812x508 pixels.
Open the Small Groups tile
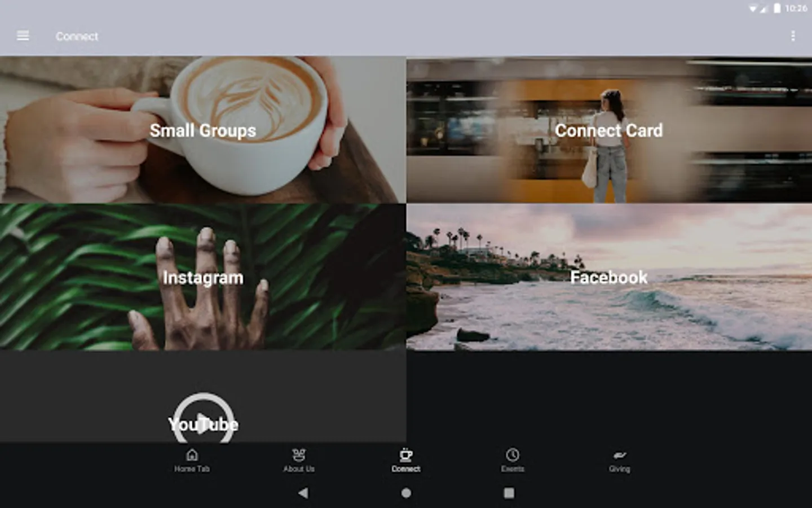tap(203, 130)
